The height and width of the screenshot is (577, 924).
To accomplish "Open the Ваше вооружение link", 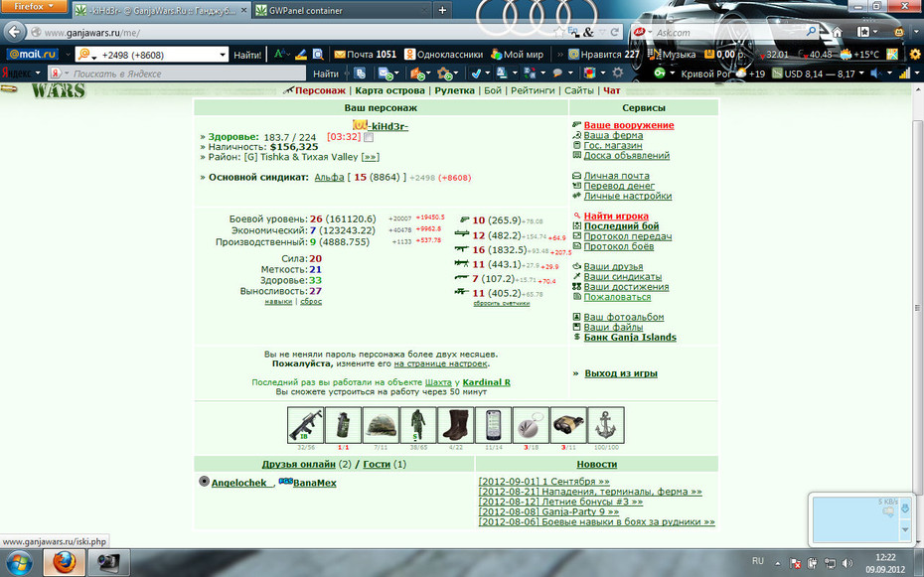I will (629, 125).
